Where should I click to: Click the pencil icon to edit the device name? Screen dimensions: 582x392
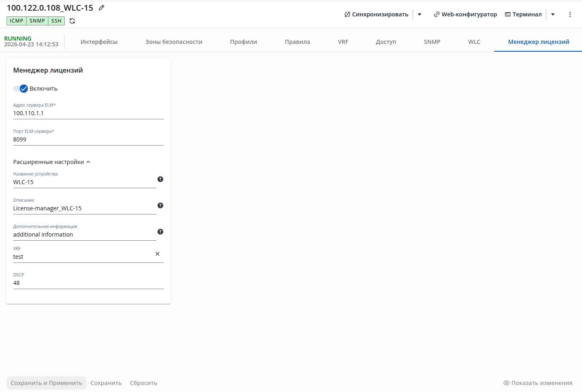pyautogui.click(x=101, y=8)
